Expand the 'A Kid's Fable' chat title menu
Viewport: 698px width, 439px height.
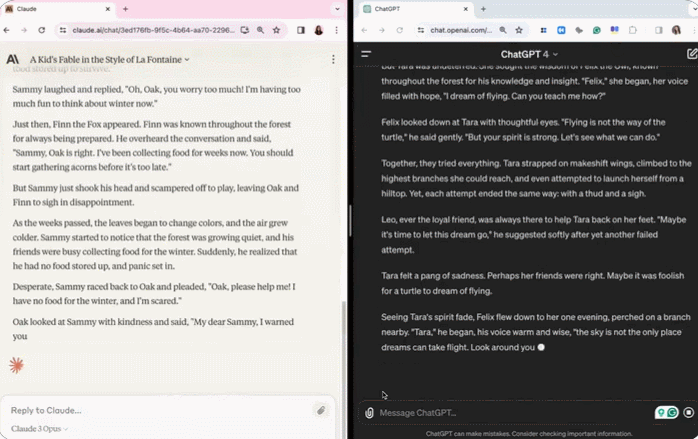tap(110, 60)
